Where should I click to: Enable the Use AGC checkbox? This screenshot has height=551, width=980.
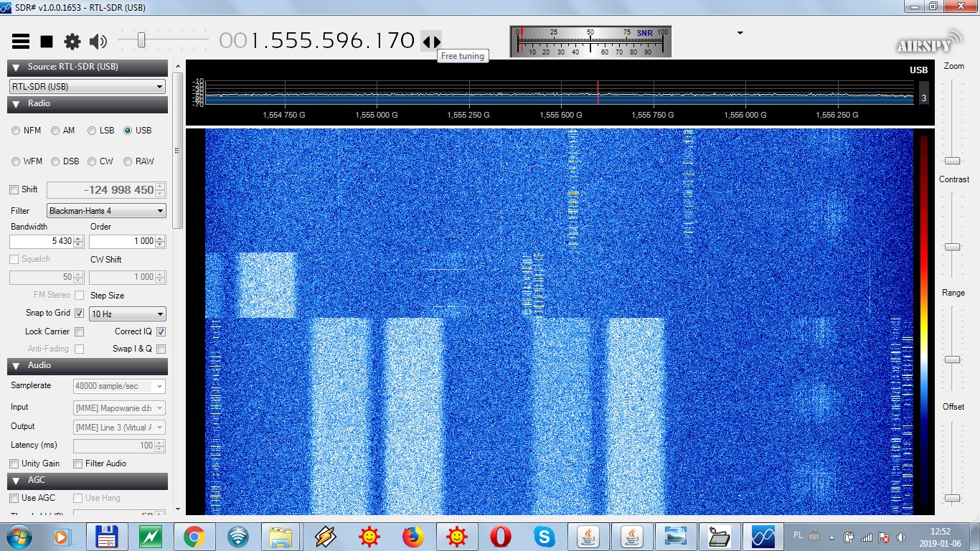(x=14, y=498)
